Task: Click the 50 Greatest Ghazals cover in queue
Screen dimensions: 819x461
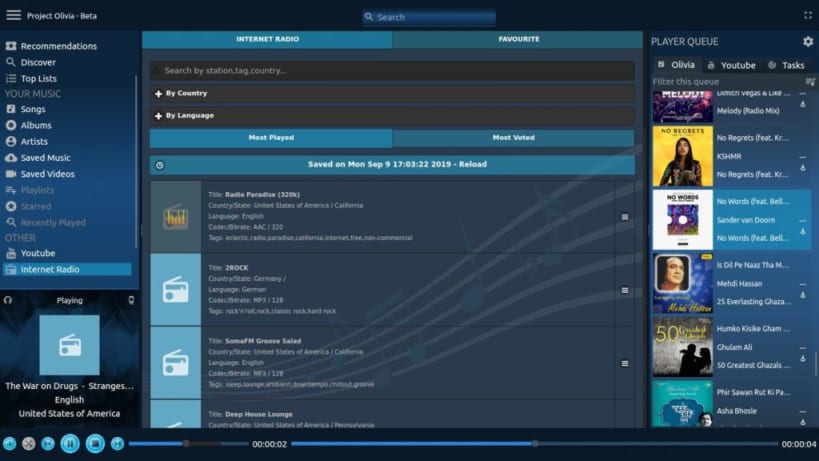Action: click(x=683, y=347)
